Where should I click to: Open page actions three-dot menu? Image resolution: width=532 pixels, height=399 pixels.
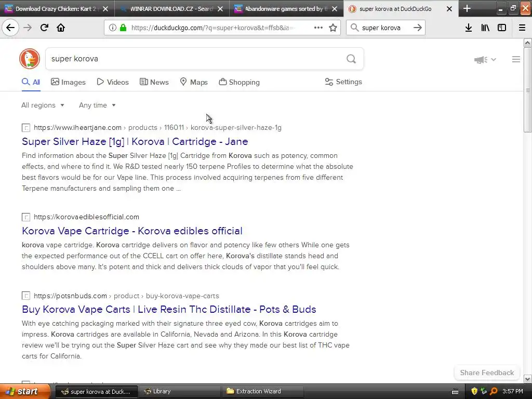pos(318,28)
